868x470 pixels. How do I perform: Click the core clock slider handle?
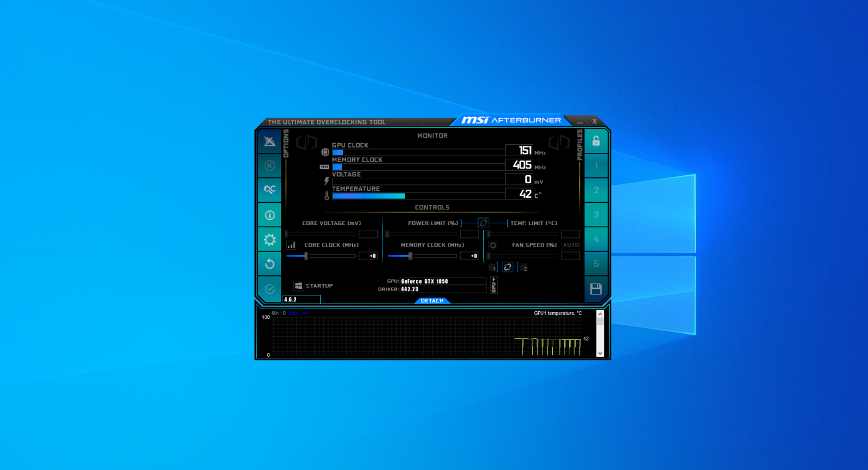click(x=306, y=256)
